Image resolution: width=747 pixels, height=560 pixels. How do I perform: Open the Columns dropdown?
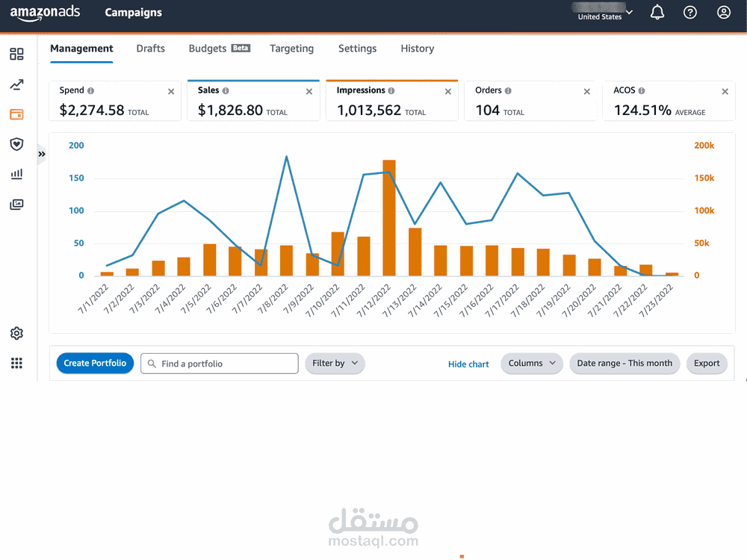point(532,364)
